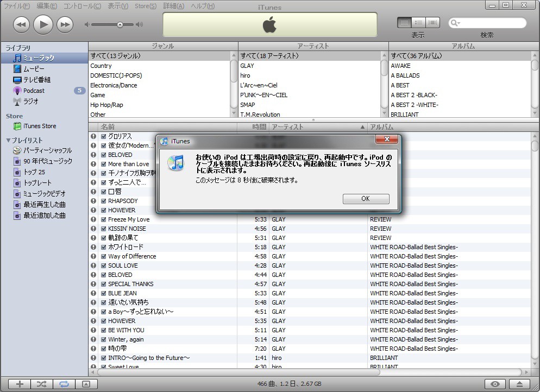Select ミュージック in the library
Image resolution: width=540 pixels, height=392 pixels.
(45, 58)
